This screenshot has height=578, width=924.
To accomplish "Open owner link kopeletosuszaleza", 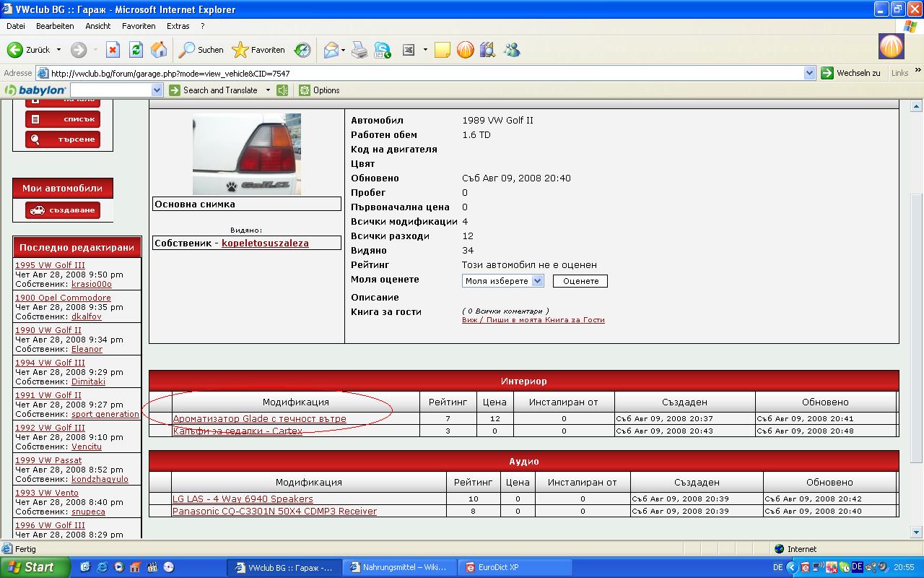I will click(x=265, y=243).
